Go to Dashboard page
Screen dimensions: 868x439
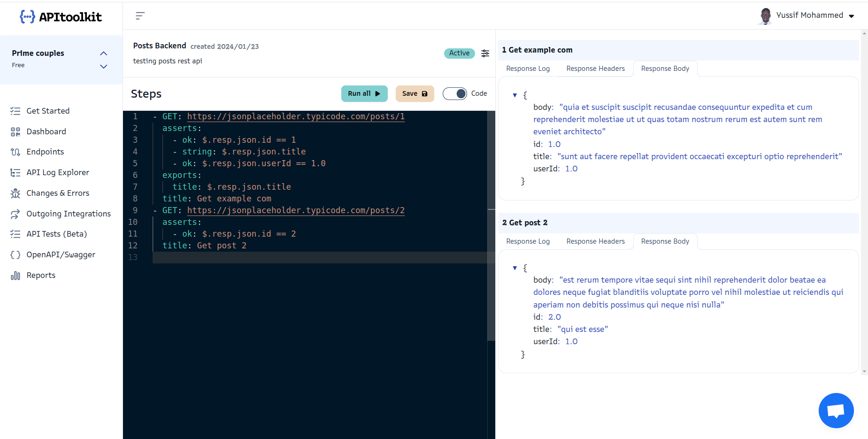point(46,131)
